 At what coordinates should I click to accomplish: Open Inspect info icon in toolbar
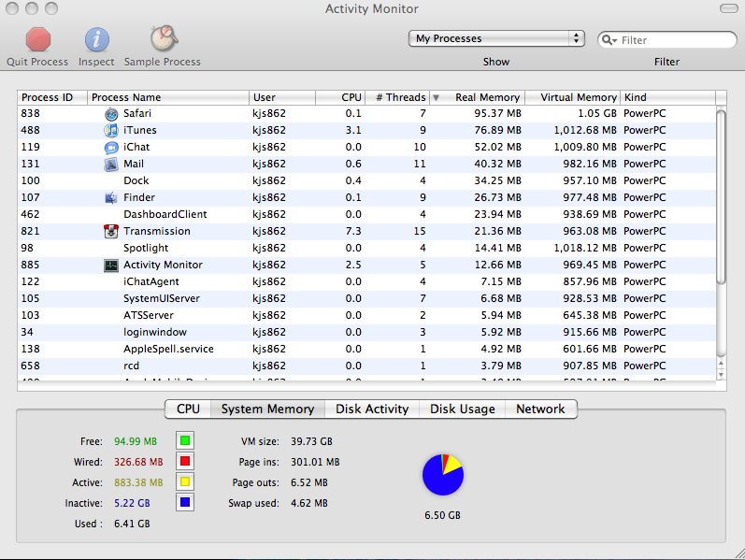pos(97,39)
